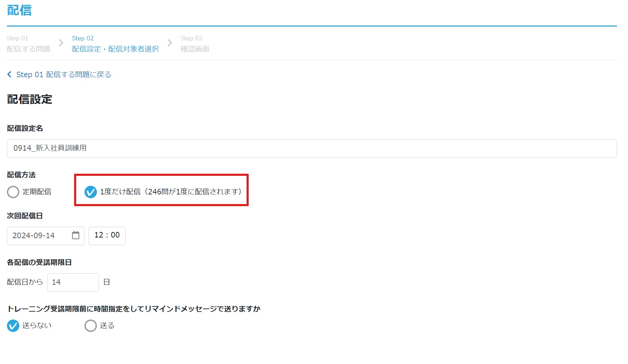Viewport: 628px width, 364px height.
Task: Click the 配信日から text
Action: tap(25, 282)
